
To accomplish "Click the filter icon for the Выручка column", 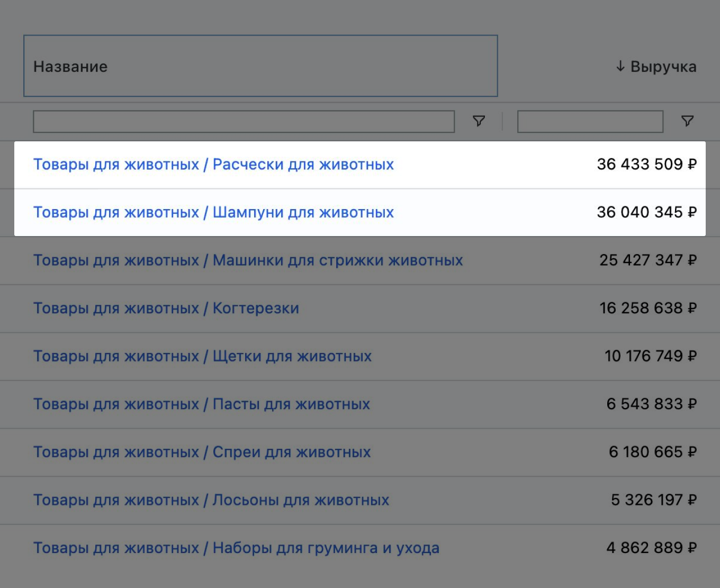I will click(x=687, y=121).
